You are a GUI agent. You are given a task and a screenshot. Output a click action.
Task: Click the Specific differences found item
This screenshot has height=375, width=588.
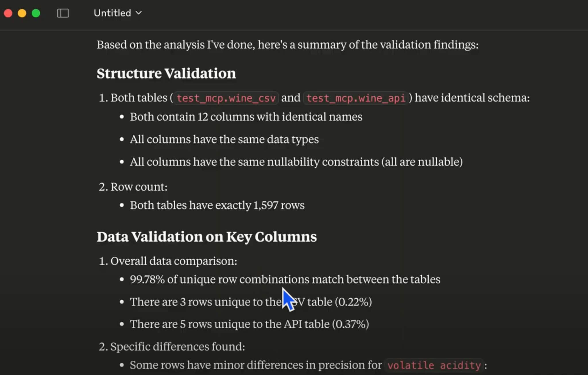tap(172, 346)
